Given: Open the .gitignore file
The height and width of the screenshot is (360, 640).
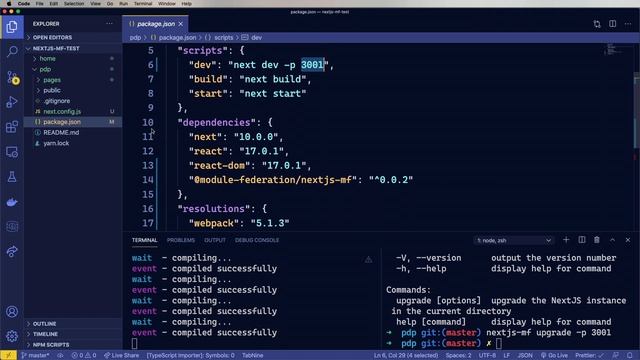Looking at the screenshot, I should 73,101.
